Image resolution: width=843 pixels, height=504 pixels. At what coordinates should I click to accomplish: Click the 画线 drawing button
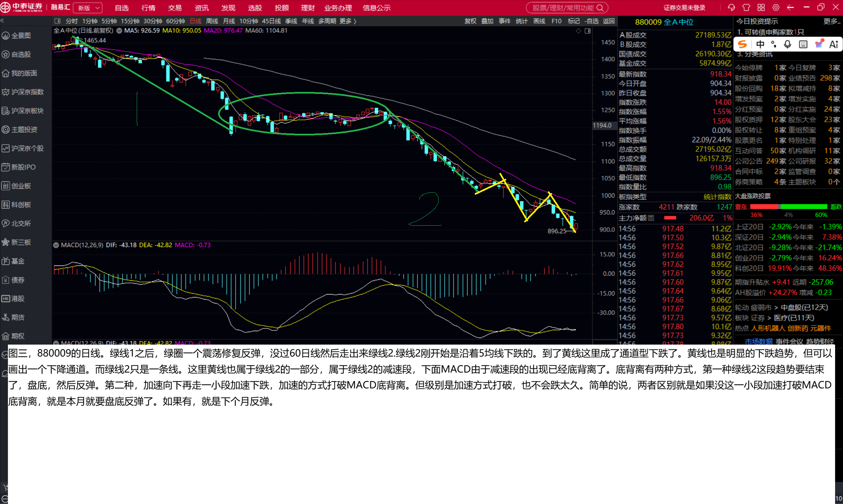tap(539, 21)
